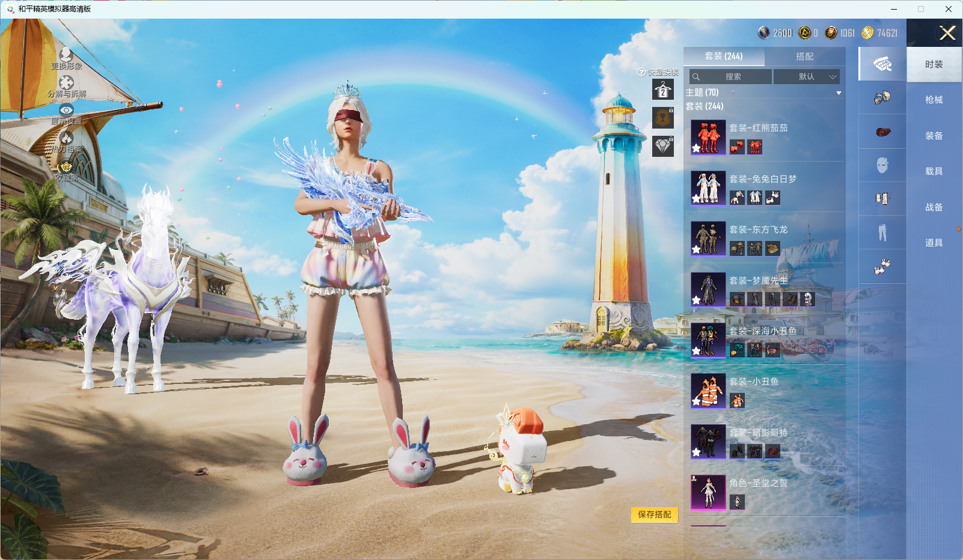Select the 套装-梦魇先生 outfit thumbnail

coord(708,289)
